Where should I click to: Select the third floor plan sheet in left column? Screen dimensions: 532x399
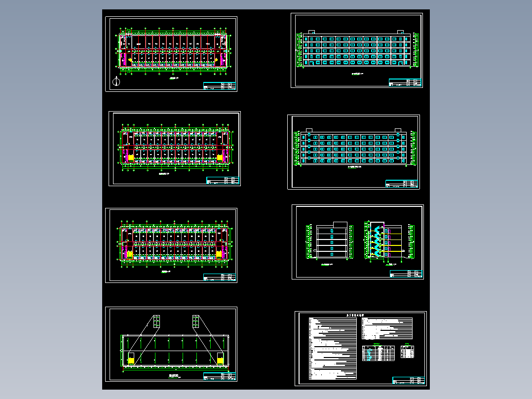[171, 245]
